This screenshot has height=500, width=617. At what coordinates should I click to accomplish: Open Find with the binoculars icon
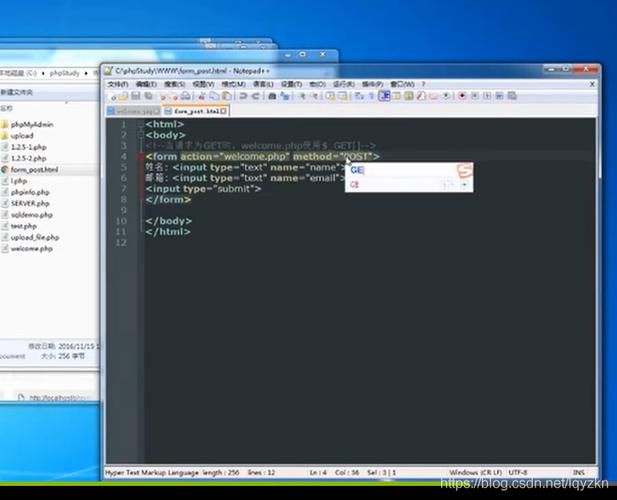click(272, 96)
